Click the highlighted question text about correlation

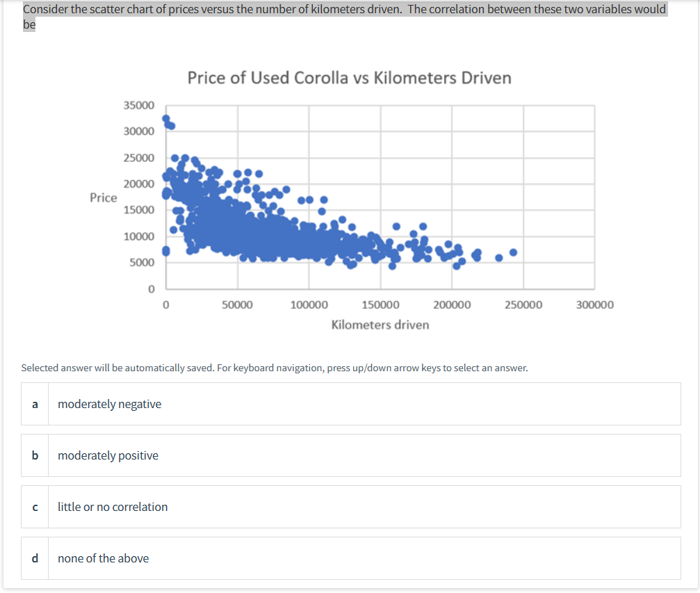coord(344,10)
